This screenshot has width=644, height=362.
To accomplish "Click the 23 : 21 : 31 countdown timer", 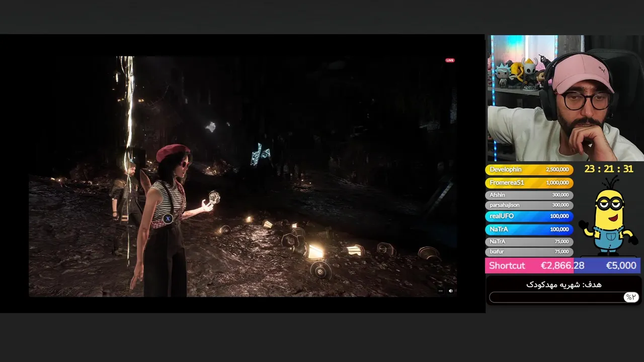I will (x=609, y=169).
